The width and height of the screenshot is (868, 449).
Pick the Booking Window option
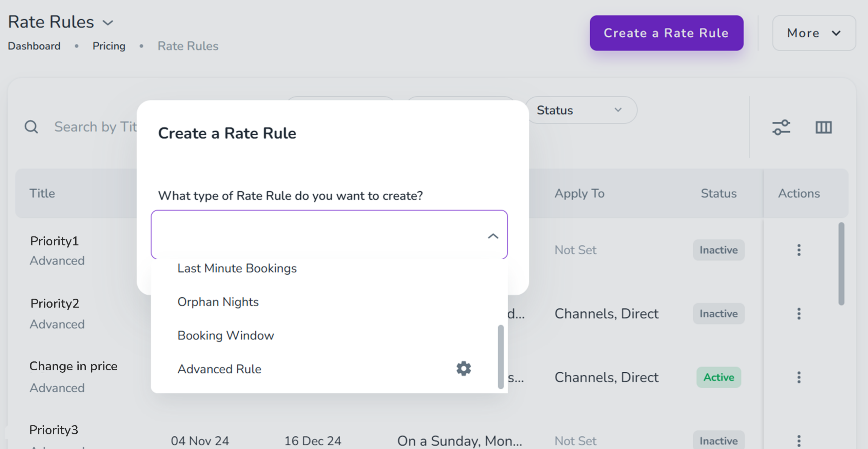pos(226,335)
